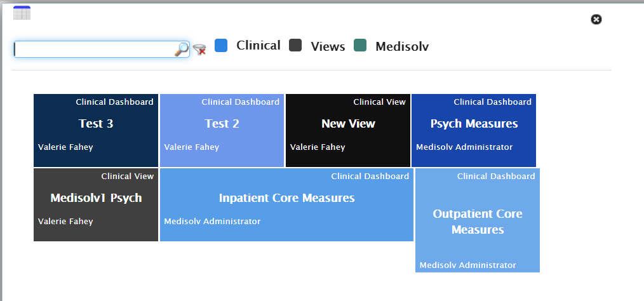Viewport: 644px width, 301px height.
Task: Click the Medisolv legend label
Action: point(402,46)
